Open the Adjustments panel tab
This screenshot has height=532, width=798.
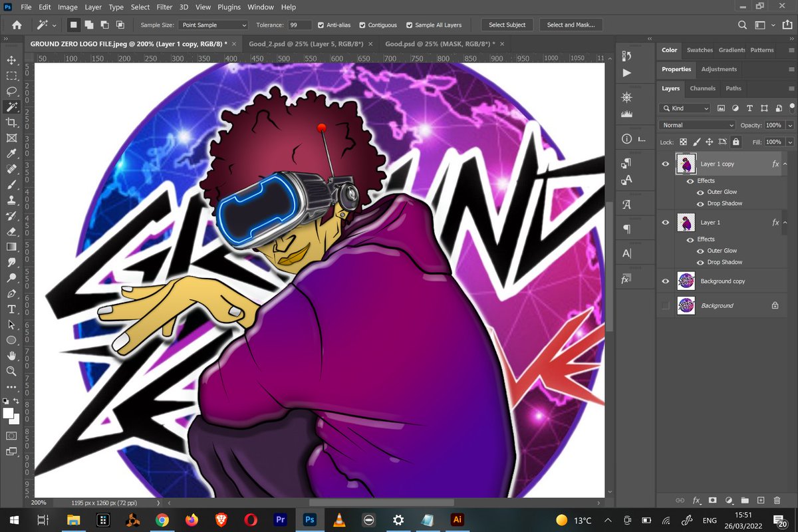(719, 69)
